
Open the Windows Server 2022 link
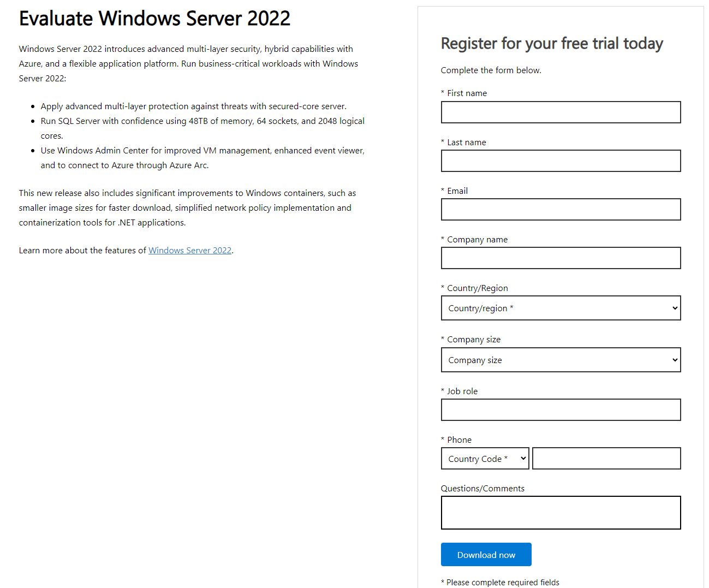[x=190, y=250]
